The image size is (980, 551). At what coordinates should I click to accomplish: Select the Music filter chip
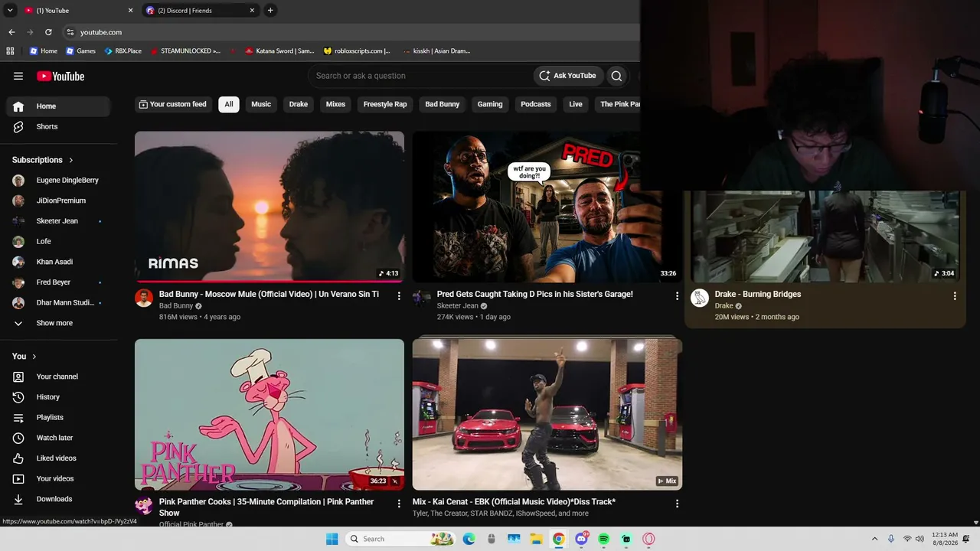click(x=261, y=104)
